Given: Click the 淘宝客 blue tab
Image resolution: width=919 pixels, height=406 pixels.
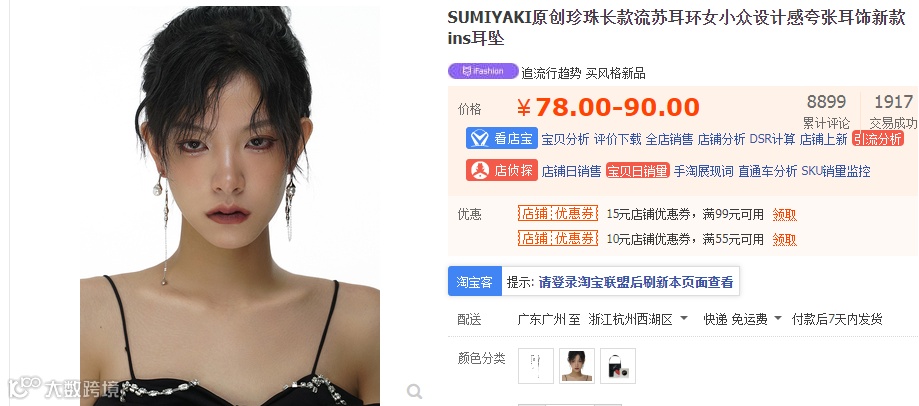Looking at the screenshot, I should coord(475,281).
